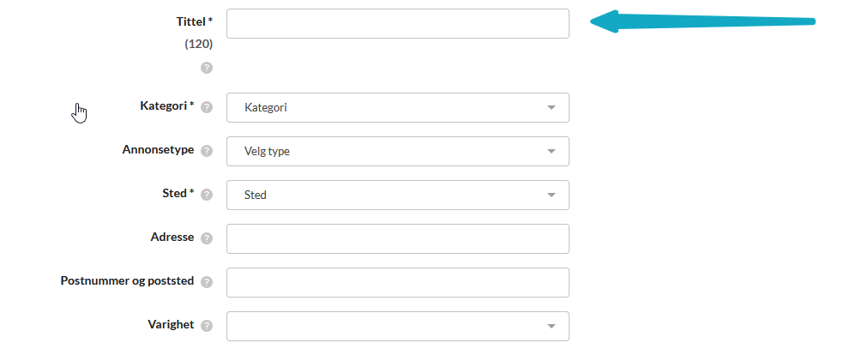Click the help icon below Tittel
The width and height of the screenshot is (868, 349).
207,68
